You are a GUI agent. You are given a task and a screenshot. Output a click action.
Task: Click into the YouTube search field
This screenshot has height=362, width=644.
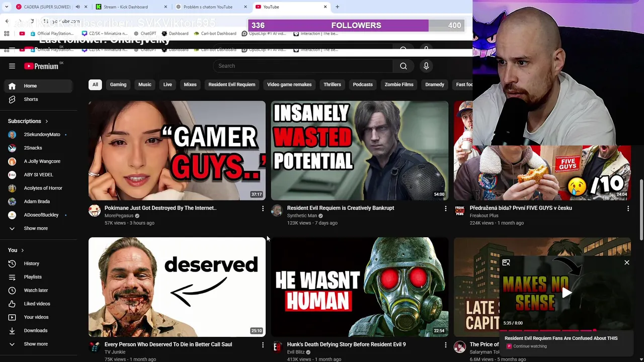pyautogui.click(x=303, y=66)
